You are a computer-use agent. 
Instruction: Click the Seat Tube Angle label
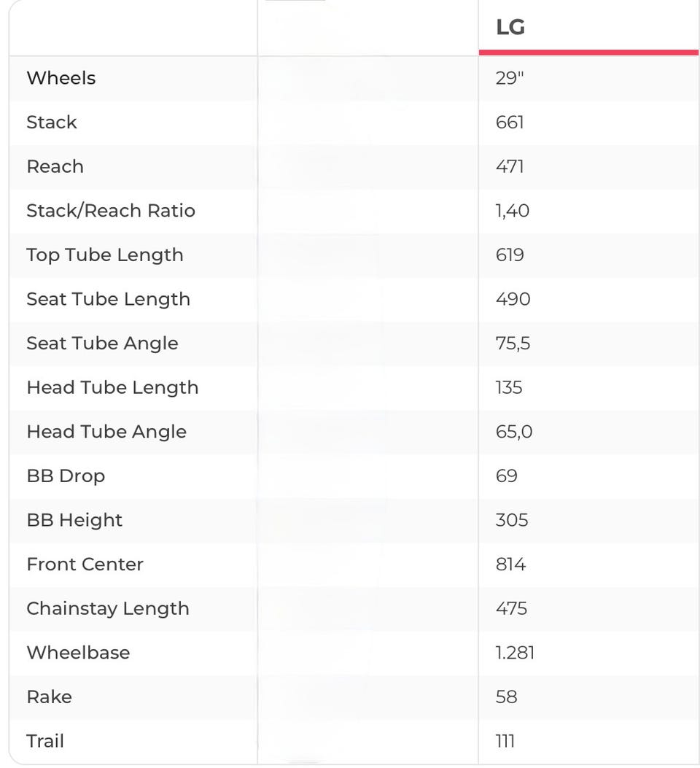102,344
